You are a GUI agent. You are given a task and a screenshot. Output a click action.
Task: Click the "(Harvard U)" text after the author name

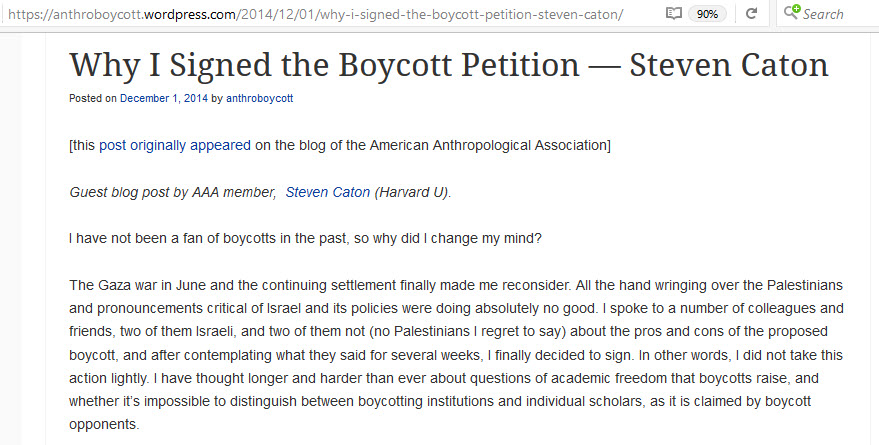pyautogui.click(x=412, y=192)
